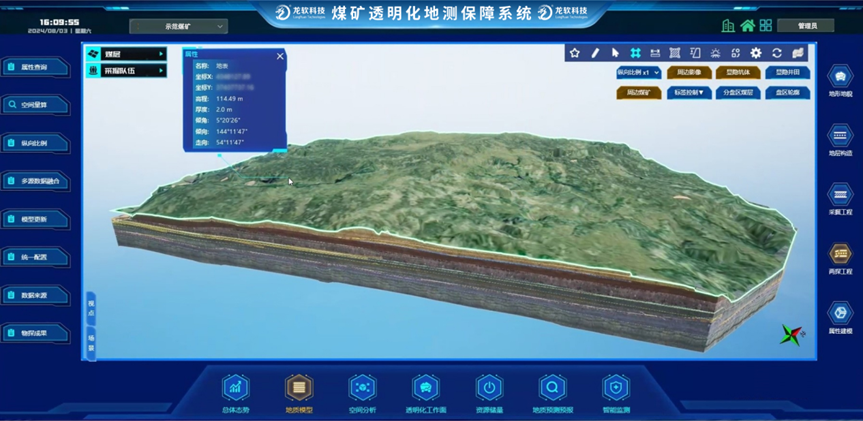Viewport: 863px width, 421px height.
Task: Select the arrow pointer tool
Action: [x=615, y=53]
